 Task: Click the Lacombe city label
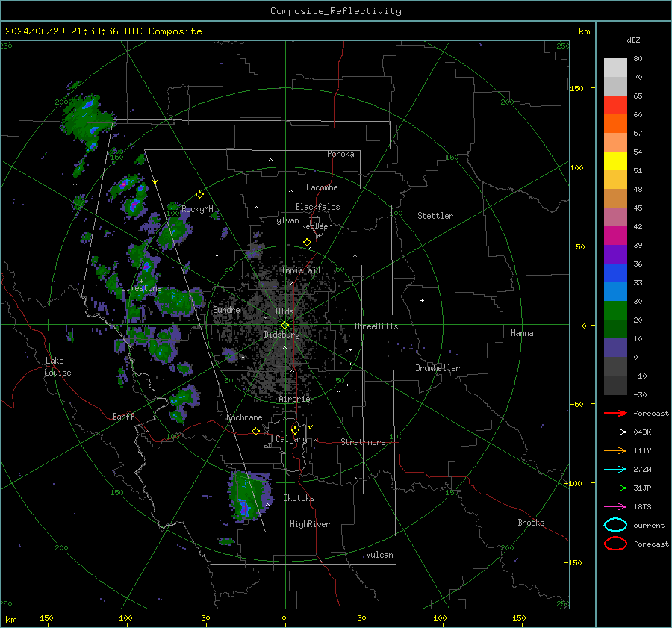322,187
